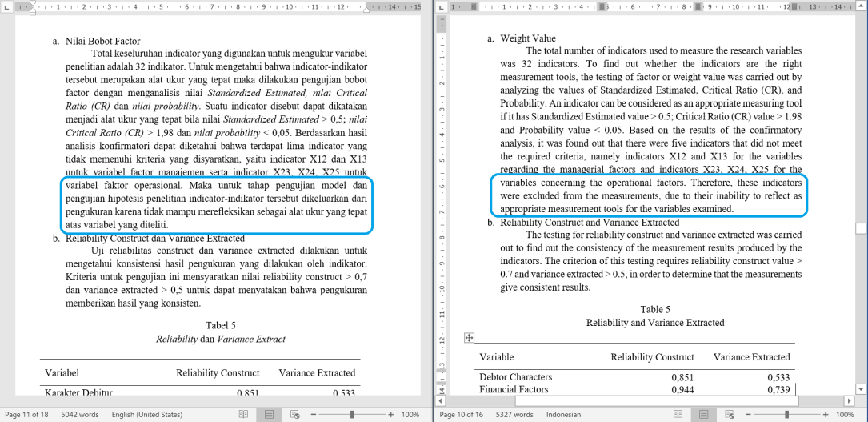Select the first line indent marker on left ruler
868x422 pixels.
33,4
